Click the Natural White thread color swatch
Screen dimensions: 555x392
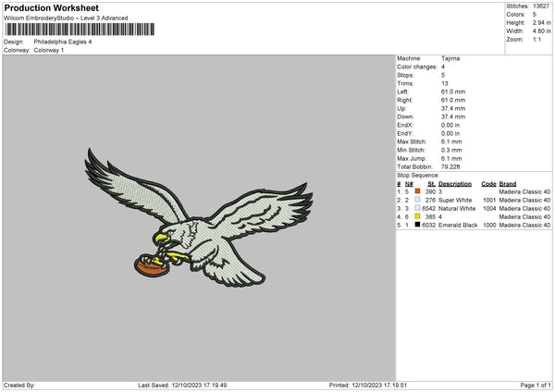point(418,208)
